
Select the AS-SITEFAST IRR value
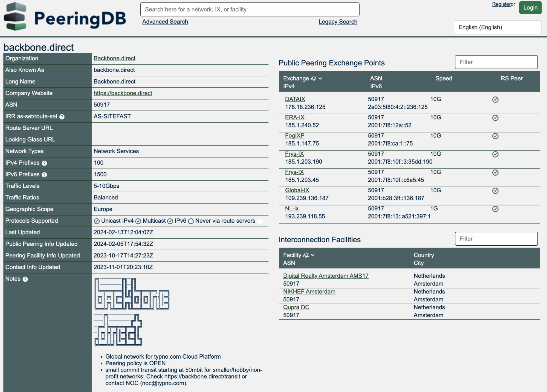112,116
